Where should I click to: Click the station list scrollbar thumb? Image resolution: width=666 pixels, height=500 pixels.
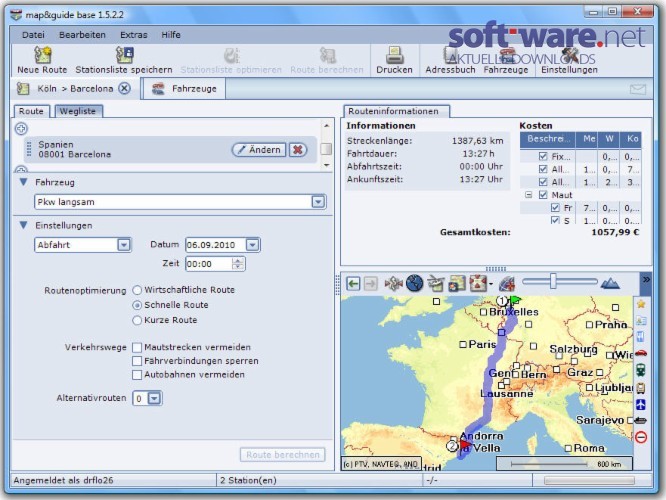326,149
